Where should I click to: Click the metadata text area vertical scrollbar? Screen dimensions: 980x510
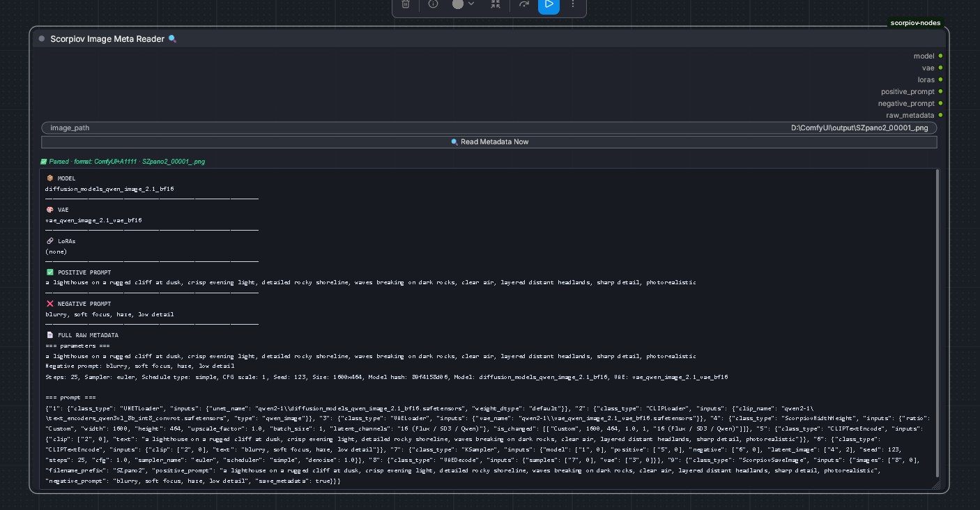tap(936, 324)
